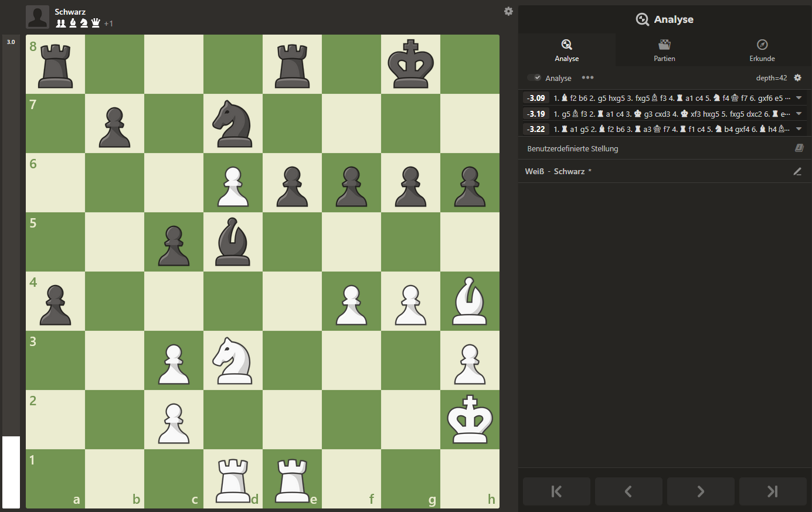
Task: Jump to last move button
Action: coord(773,491)
